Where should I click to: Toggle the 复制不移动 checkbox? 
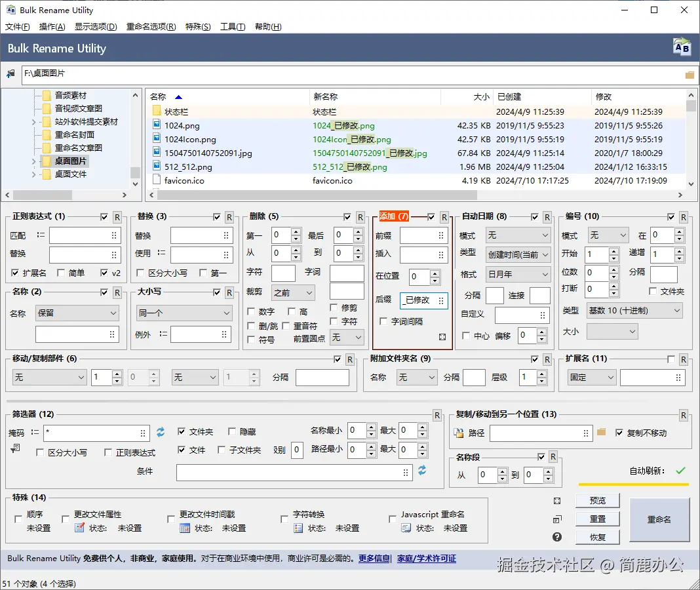click(x=619, y=433)
